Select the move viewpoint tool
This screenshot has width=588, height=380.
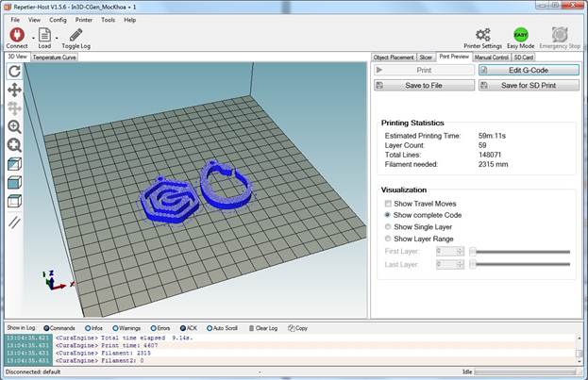[x=15, y=90]
